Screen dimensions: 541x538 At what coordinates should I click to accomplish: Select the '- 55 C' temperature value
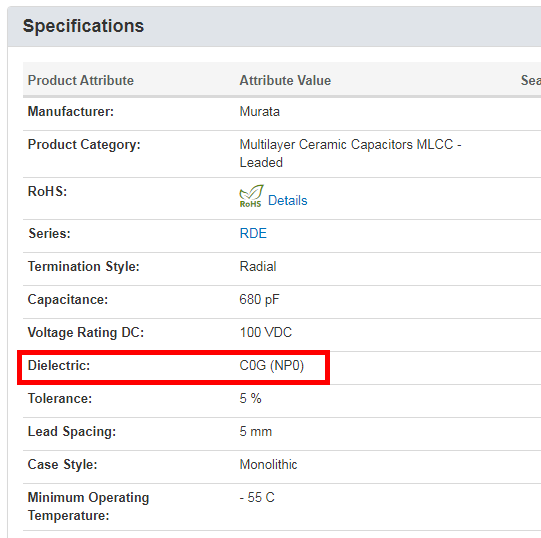point(257,498)
